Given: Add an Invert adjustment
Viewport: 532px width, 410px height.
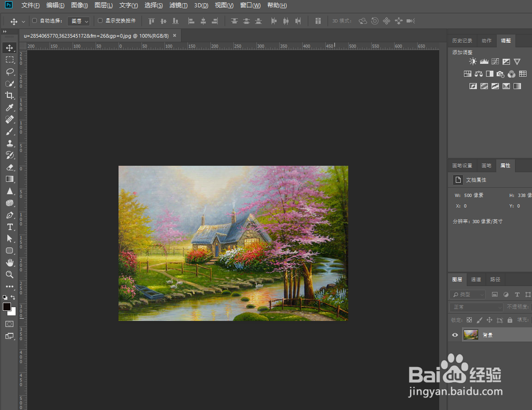Looking at the screenshot, I should point(473,86).
